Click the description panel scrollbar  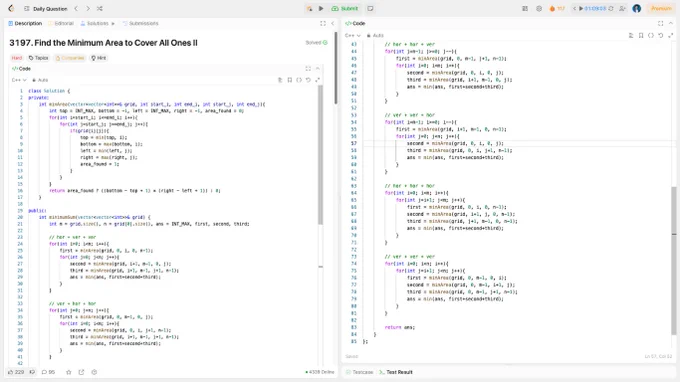tap(336, 68)
